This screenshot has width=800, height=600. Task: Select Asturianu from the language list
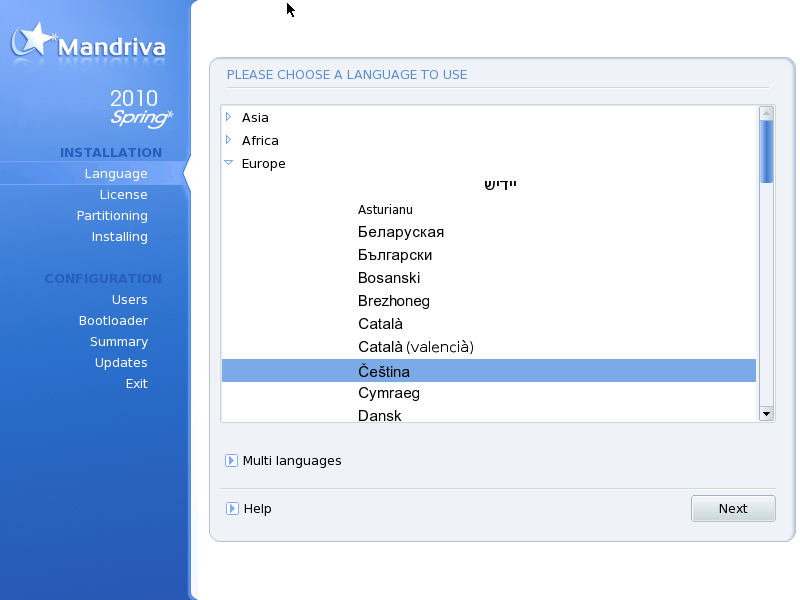pos(385,210)
